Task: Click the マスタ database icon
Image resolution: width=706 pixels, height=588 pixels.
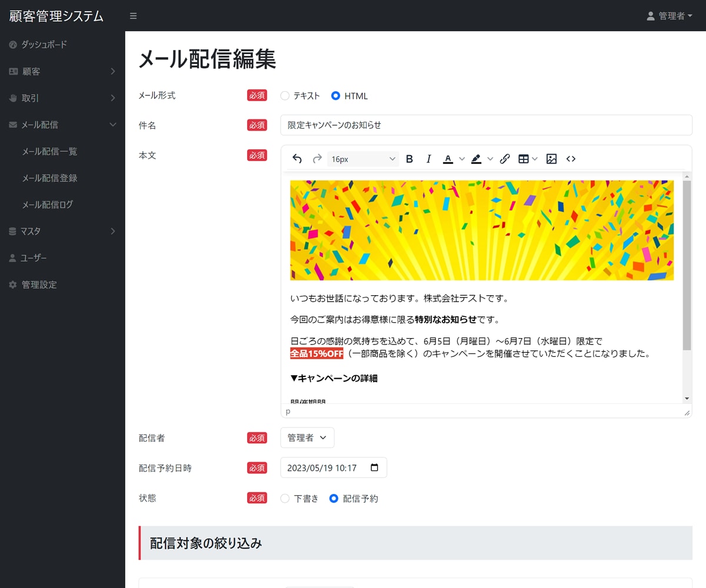Action: coord(13,232)
